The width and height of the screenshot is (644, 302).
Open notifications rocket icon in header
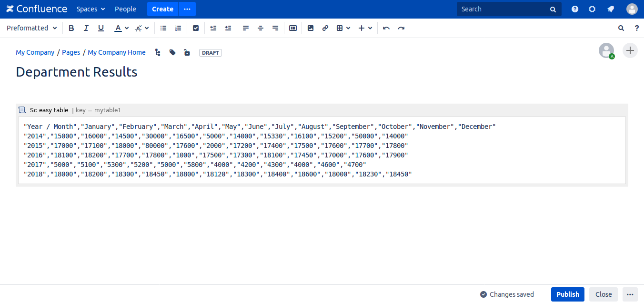pyautogui.click(x=611, y=9)
